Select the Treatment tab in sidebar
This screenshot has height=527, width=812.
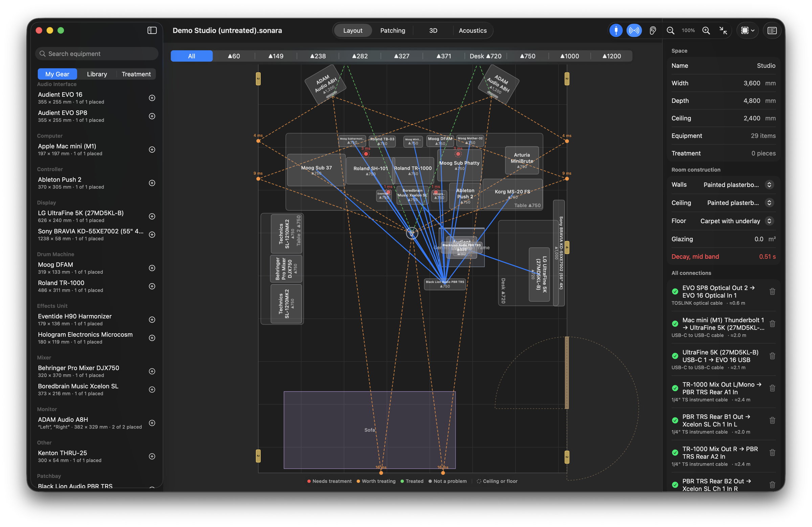click(x=136, y=74)
